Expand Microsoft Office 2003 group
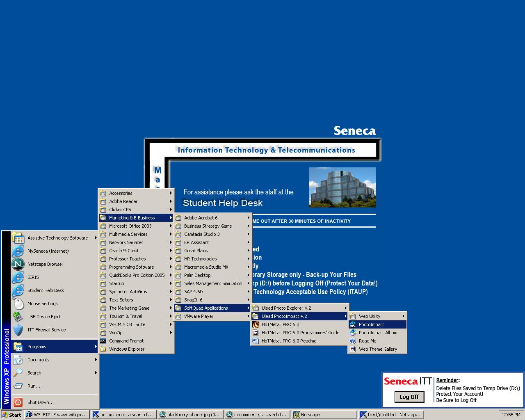 (x=136, y=226)
